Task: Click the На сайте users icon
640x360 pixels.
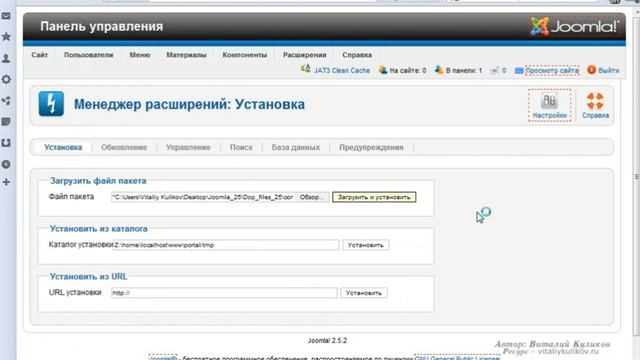Action: point(383,70)
